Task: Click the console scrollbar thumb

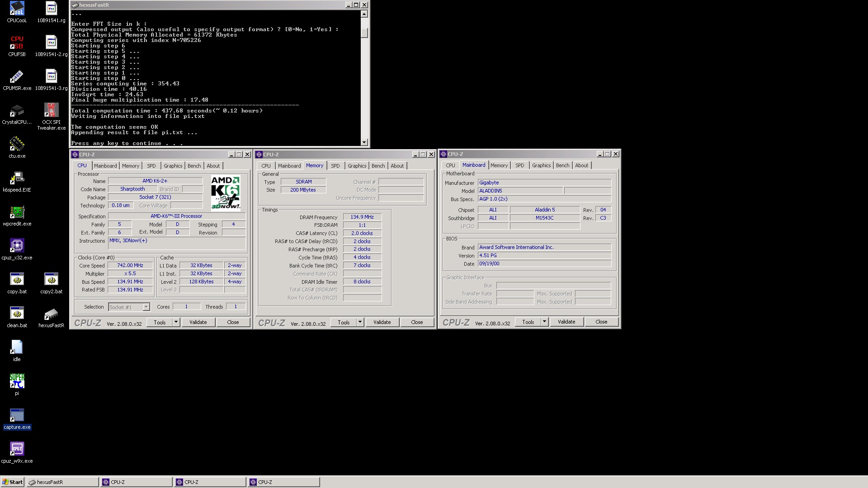Action: (x=364, y=33)
